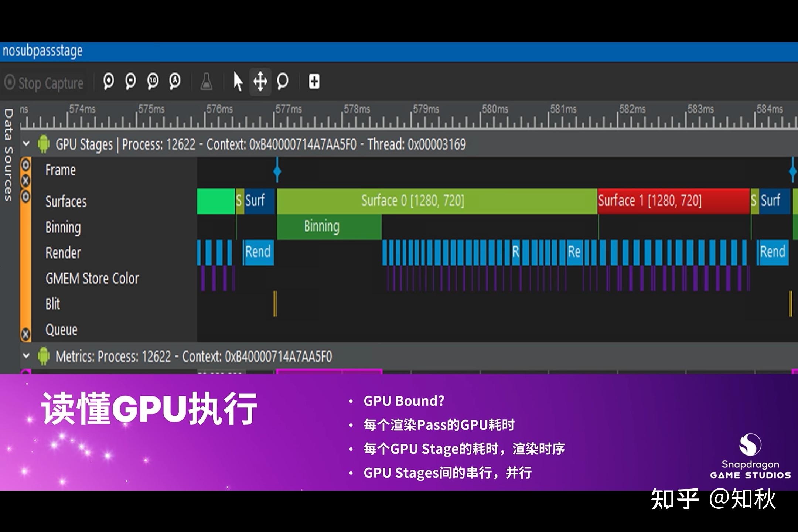Image resolution: width=798 pixels, height=532 pixels.
Task: Click the lower X icon beside the Queue row
Action: coord(26,333)
